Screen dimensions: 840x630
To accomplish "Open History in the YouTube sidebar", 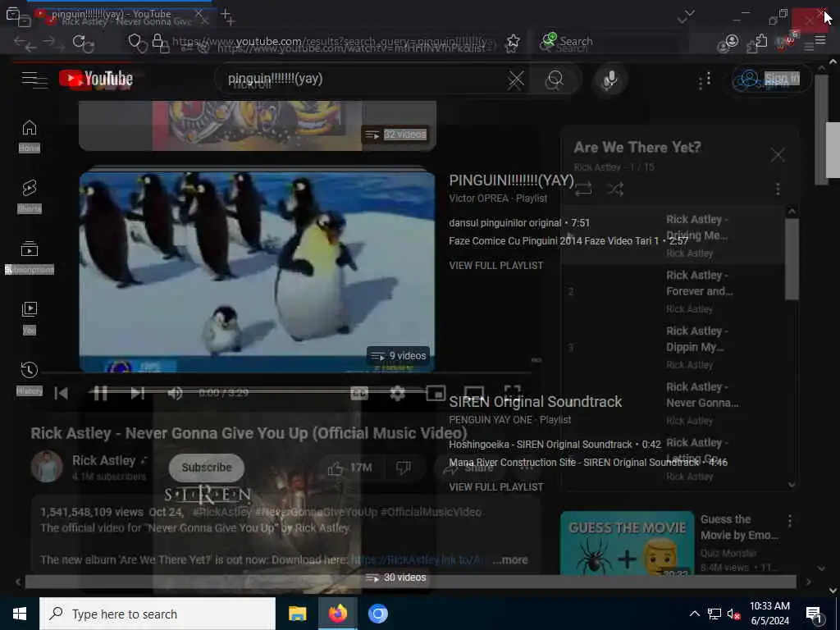I will [30, 378].
